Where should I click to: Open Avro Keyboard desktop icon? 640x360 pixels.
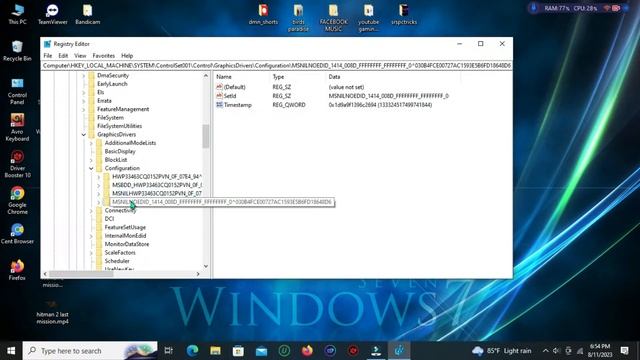[x=17, y=127]
